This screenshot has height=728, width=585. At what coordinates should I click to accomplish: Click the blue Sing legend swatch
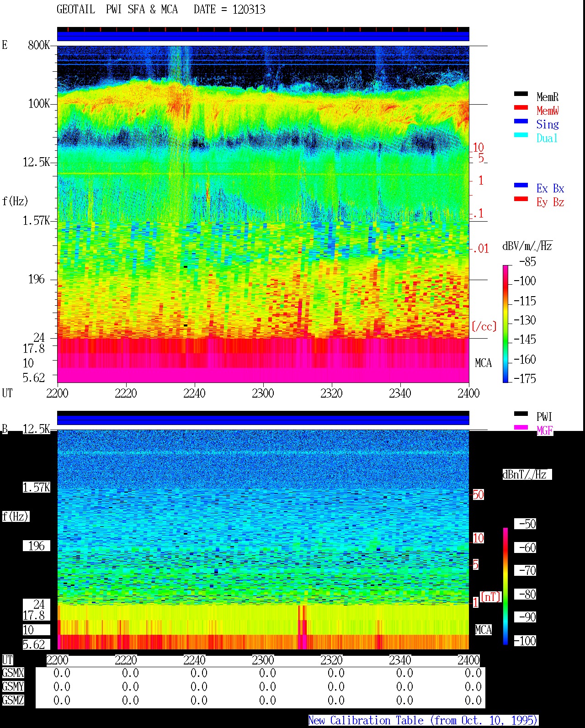click(x=521, y=121)
